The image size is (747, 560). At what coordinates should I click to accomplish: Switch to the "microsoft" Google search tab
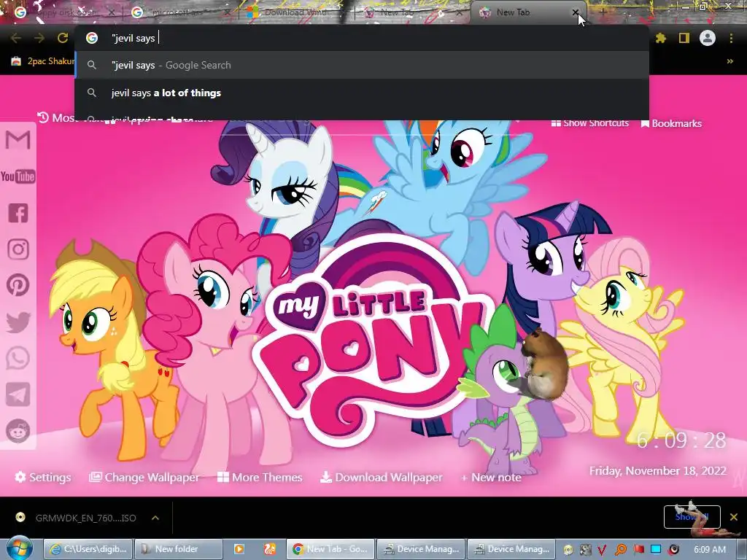(177, 12)
